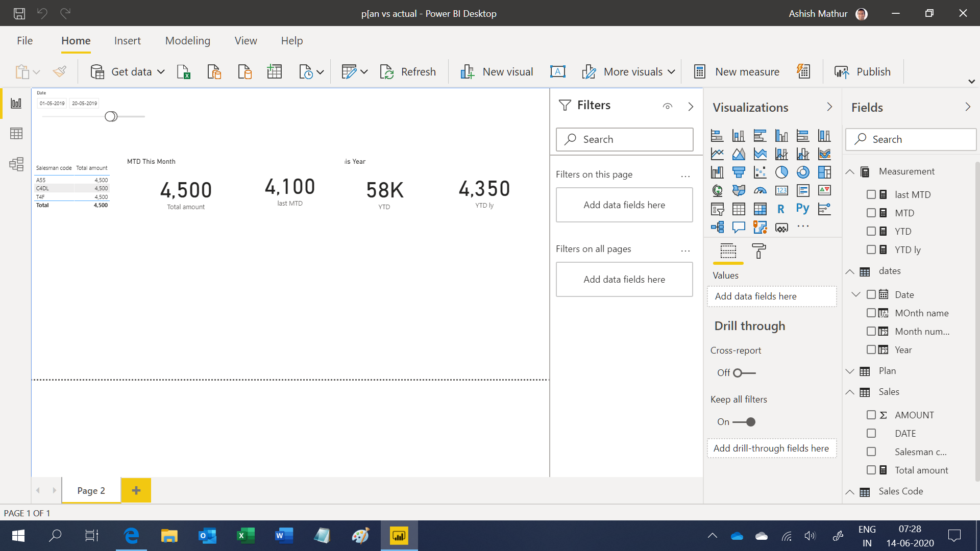This screenshot has height=551, width=980.
Task: Check the last MTD measure checkbox
Action: [x=871, y=194]
